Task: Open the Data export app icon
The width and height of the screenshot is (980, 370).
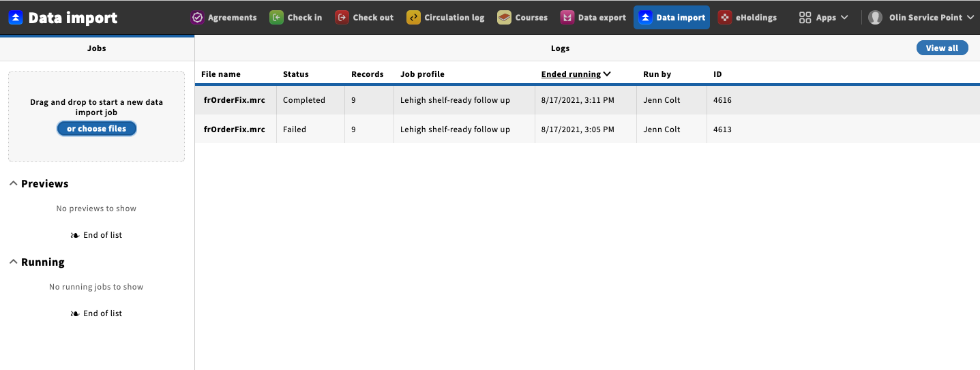Action: [x=567, y=18]
